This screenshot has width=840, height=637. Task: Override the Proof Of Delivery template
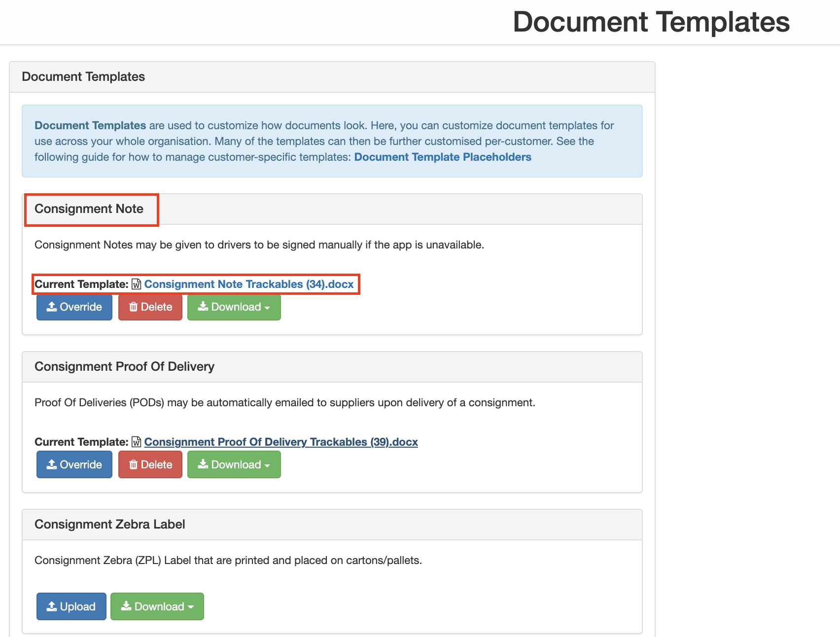[x=74, y=464]
